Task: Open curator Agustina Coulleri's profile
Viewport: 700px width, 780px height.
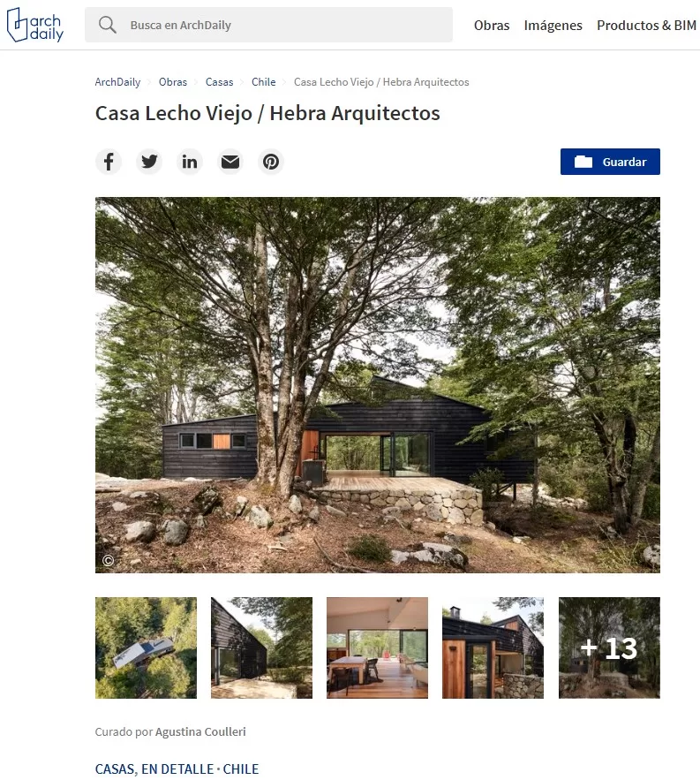Action: click(x=200, y=731)
